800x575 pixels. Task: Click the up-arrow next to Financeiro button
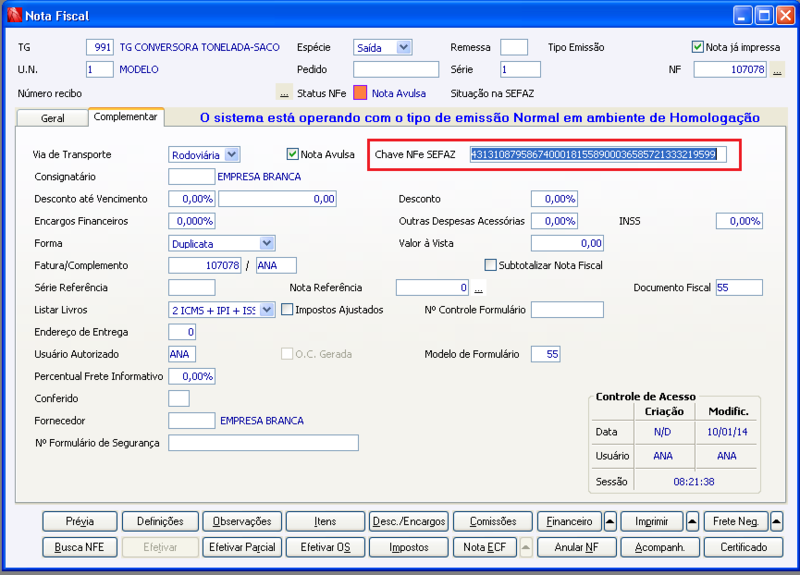610,521
